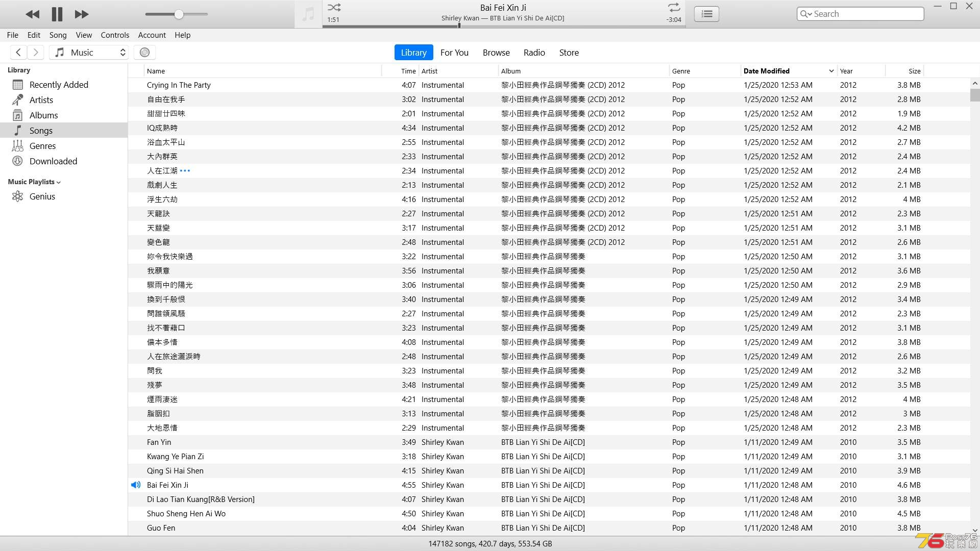
Task: Select Recently Added in the sidebar
Action: (64, 85)
